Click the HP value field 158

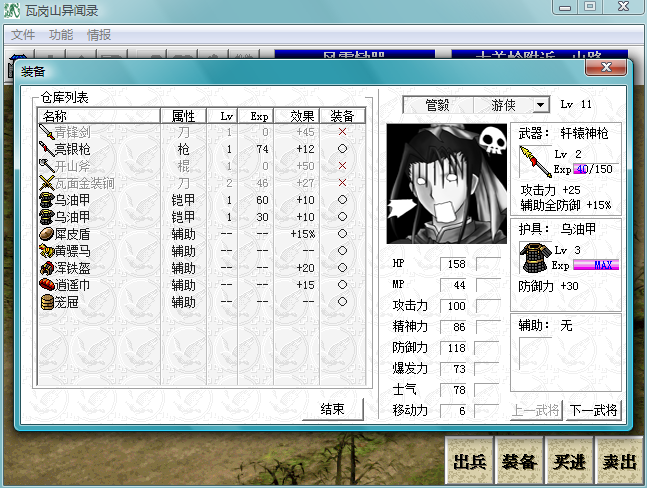click(453, 264)
